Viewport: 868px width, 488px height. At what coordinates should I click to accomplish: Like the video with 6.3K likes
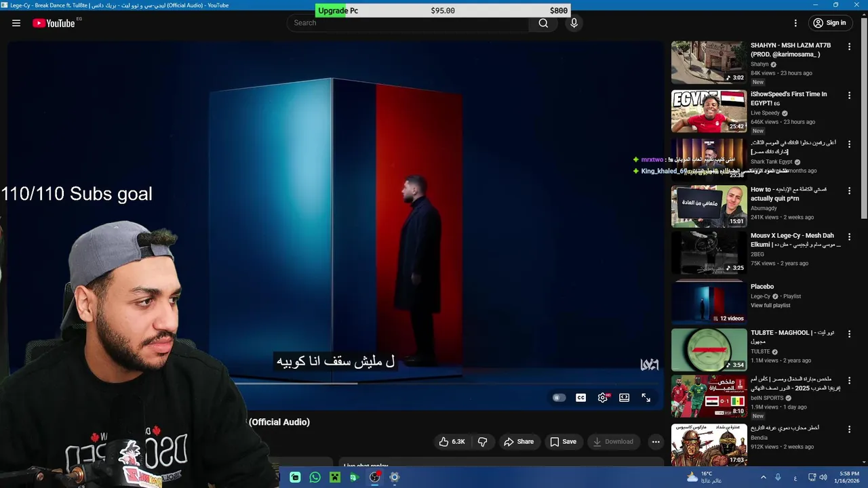(452, 442)
